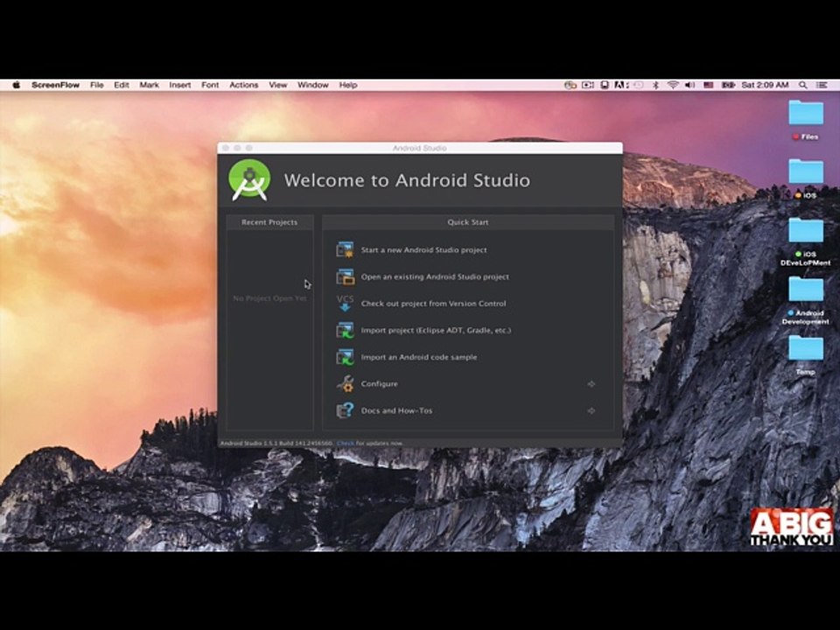Screen dimensions: 840x630
Task: Open the Window menu
Action: click(x=313, y=85)
